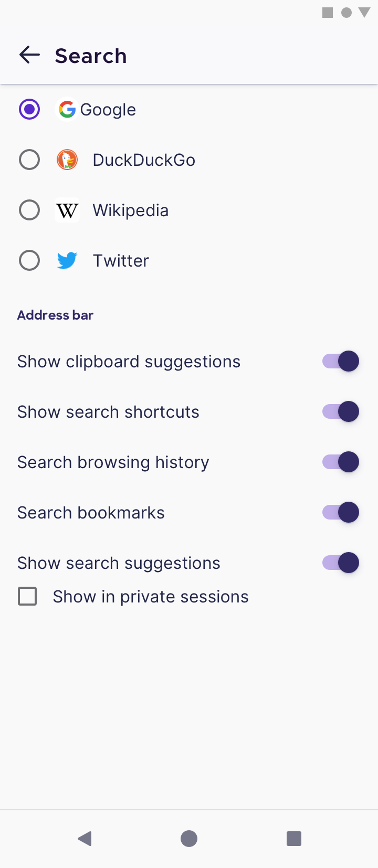Select Twitter as the default search engine
This screenshot has width=378, height=868.
coord(29,260)
